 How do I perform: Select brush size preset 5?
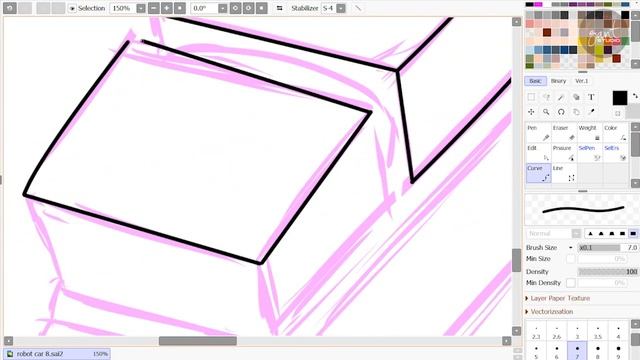pyautogui.click(x=536, y=351)
